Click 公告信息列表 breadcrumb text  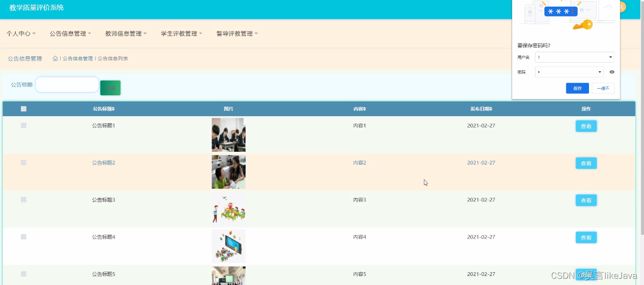click(113, 59)
